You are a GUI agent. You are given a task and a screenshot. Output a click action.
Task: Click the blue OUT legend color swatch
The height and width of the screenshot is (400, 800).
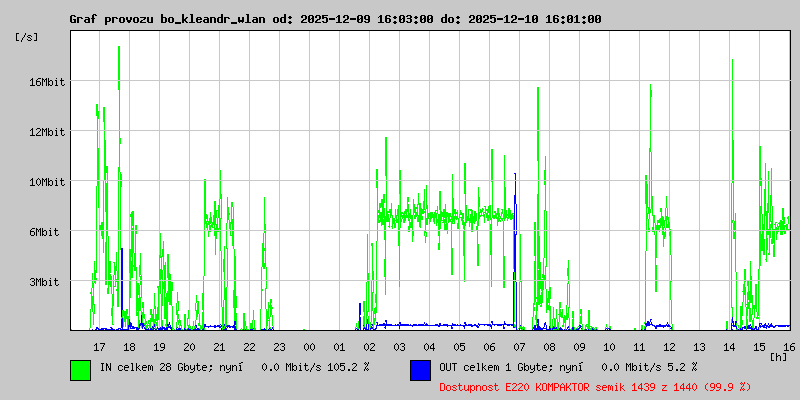(x=420, y=370)
